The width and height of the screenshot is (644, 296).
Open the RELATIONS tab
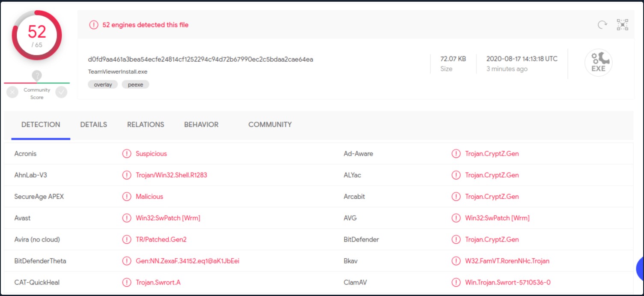[x=146, y=125]
